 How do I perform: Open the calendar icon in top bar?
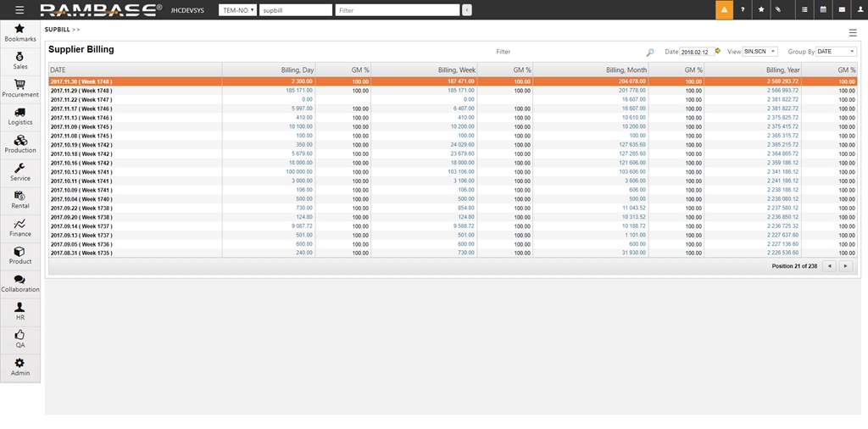822,10
